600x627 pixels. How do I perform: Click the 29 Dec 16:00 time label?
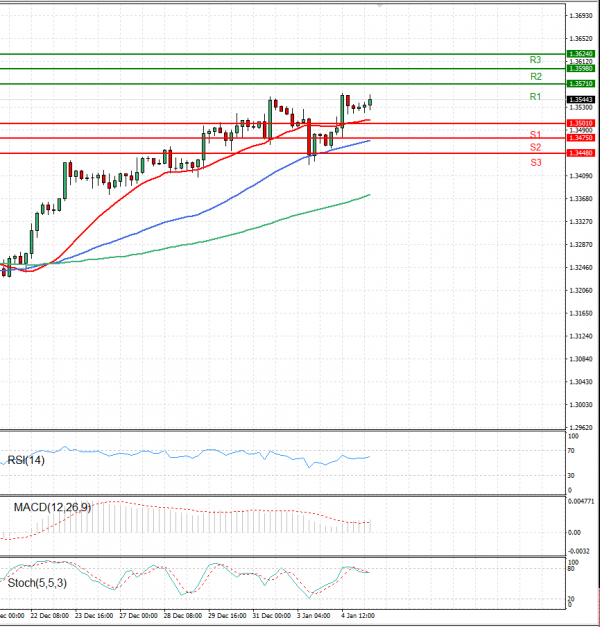tap(227, 615)
